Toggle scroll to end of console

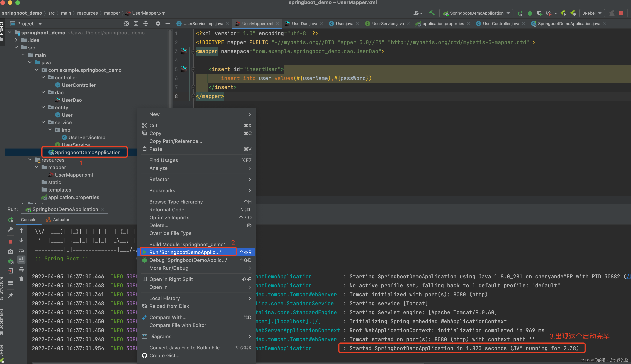tap(22, 259)
